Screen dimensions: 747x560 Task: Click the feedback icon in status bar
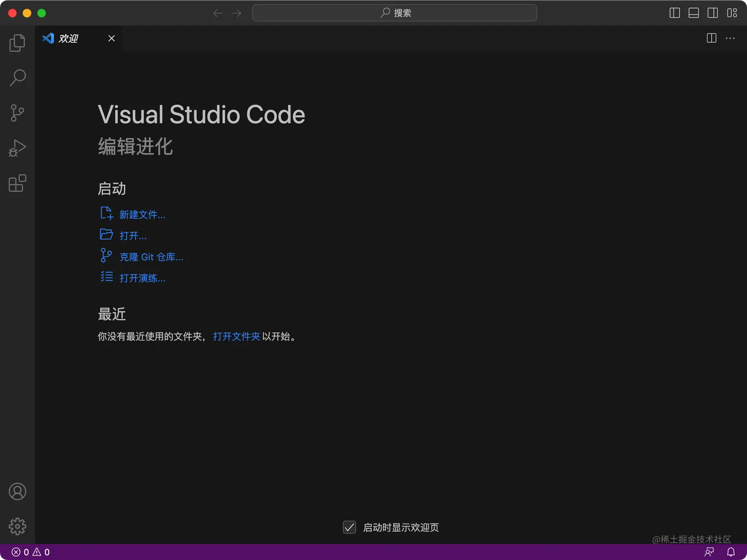709,552
